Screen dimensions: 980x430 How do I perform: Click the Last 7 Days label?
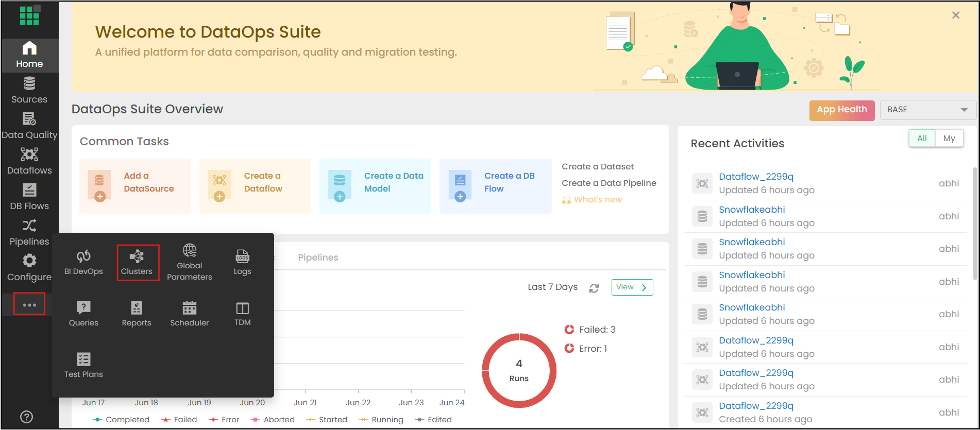(552, 287)
